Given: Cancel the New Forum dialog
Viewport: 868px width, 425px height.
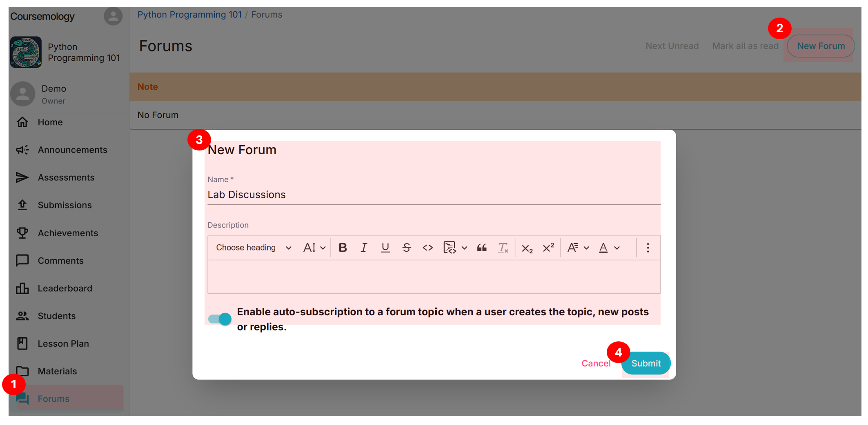Looking at the screenshot, I should (x=596, y=363).
